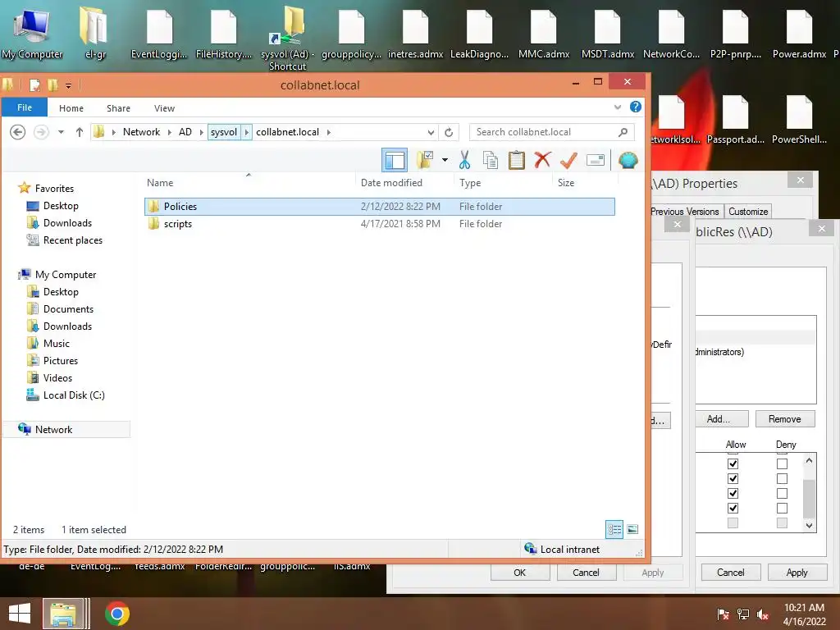
Task: Click the blue Help question mark icon
Action: click(636, 107)
